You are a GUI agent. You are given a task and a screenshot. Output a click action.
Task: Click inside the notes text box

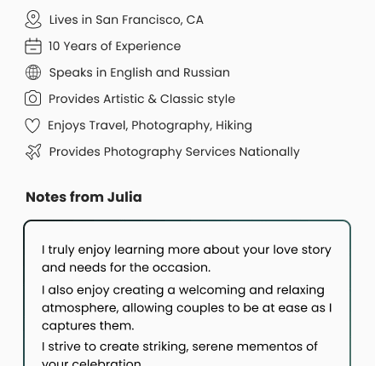[x=187, y=293]
